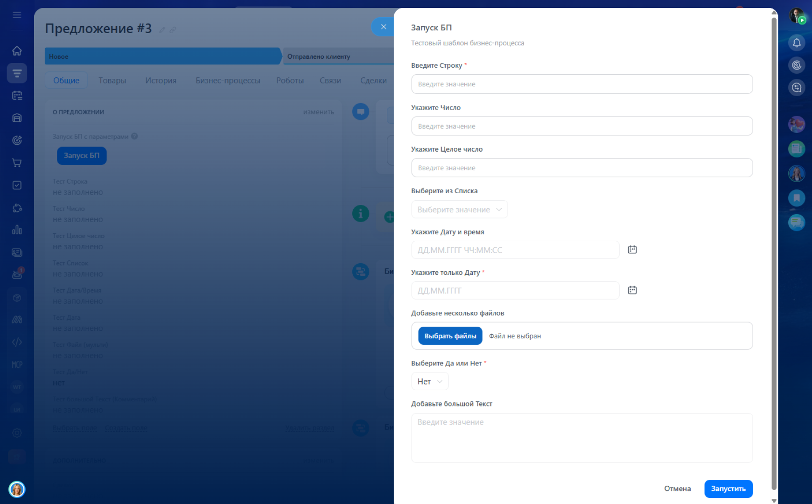Image resolution: width=812 pixels, height=504 pixels.
Task: Open calendar picker for Дату и время
Action: pos(632,250)
